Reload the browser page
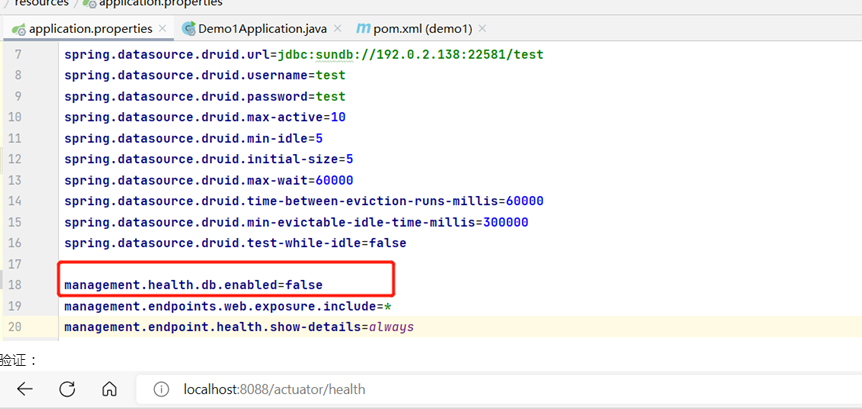 click(x=67, y=390)
